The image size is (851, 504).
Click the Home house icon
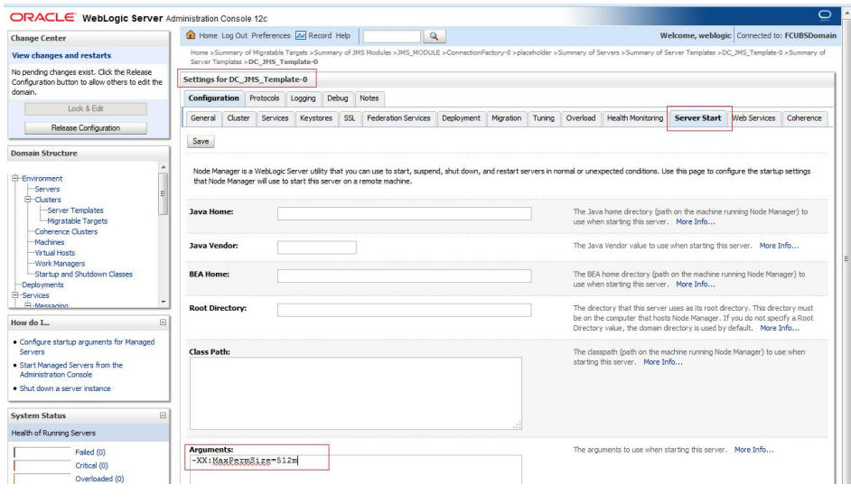(x=191, y=35)
